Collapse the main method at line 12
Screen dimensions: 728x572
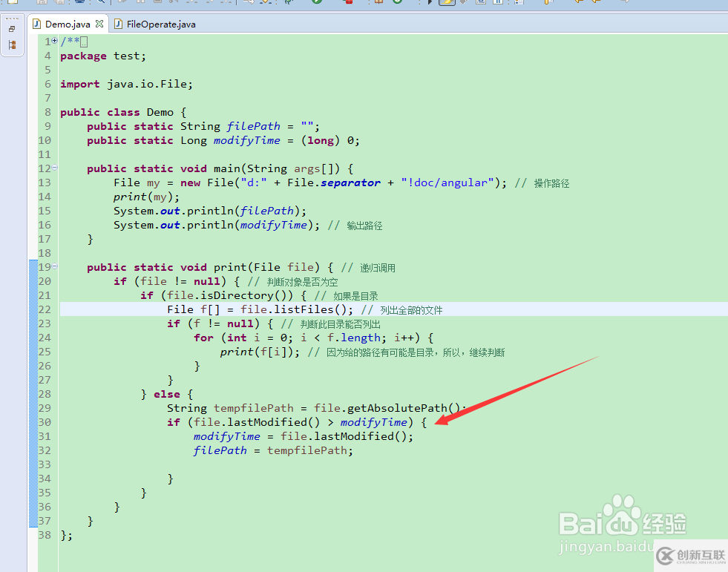(x=55, y=168)
